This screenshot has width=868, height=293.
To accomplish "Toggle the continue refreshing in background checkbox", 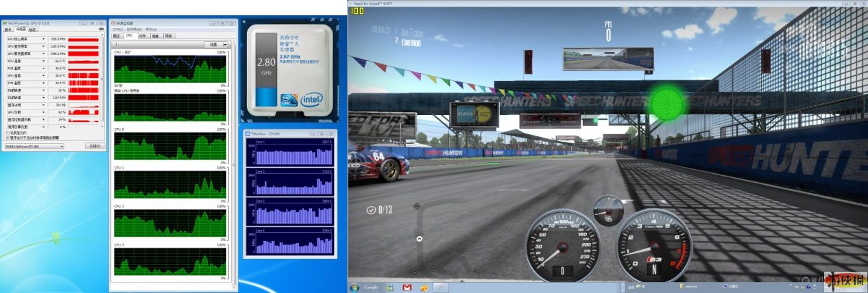I will coord(6,137).
